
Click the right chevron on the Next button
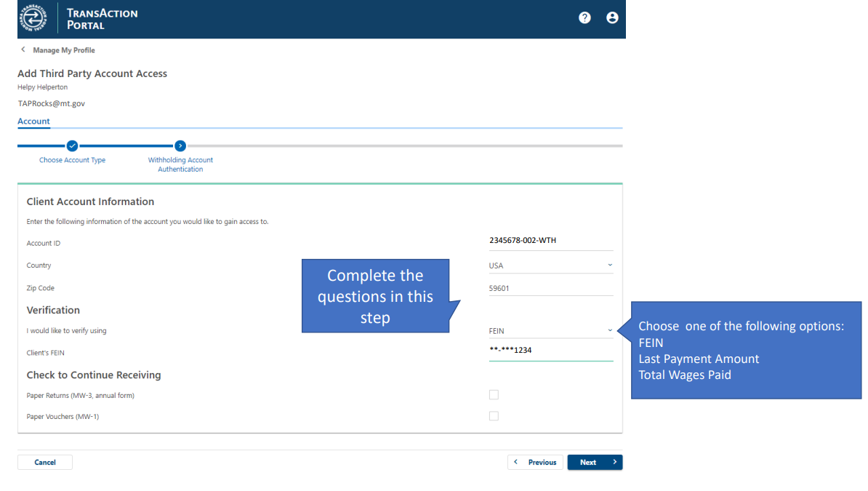click(x=614, y=462)
